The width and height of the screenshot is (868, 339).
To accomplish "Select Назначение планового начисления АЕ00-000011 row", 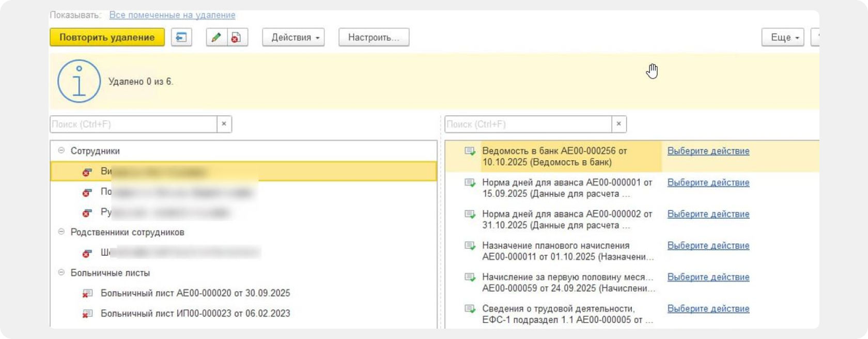I will [x=568, y=251].
